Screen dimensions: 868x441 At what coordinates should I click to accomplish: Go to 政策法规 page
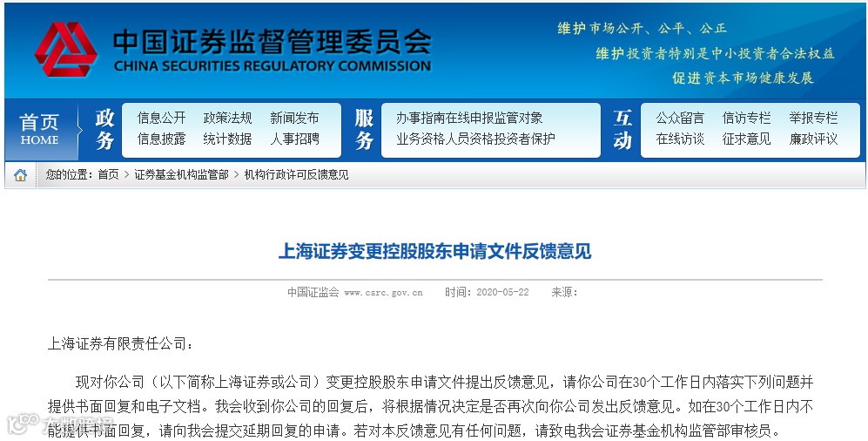pos(227,118)
